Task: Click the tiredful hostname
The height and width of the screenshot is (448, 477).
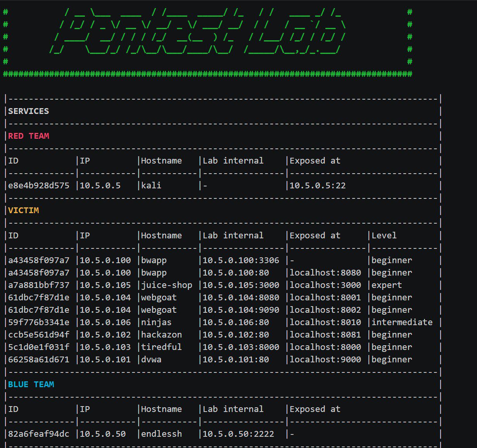Action: (x=161, y=347)
